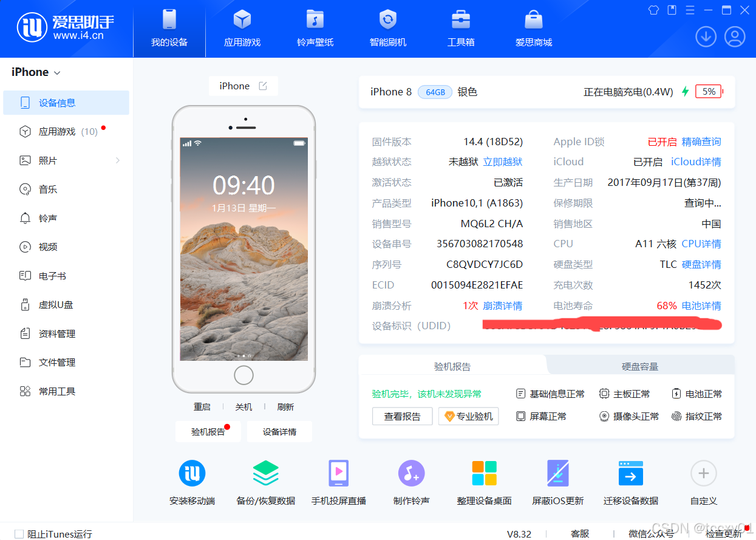Screen dimensions: 756x540
Task: Click 微信公众号 in the status bar
Action: [651, 534]
